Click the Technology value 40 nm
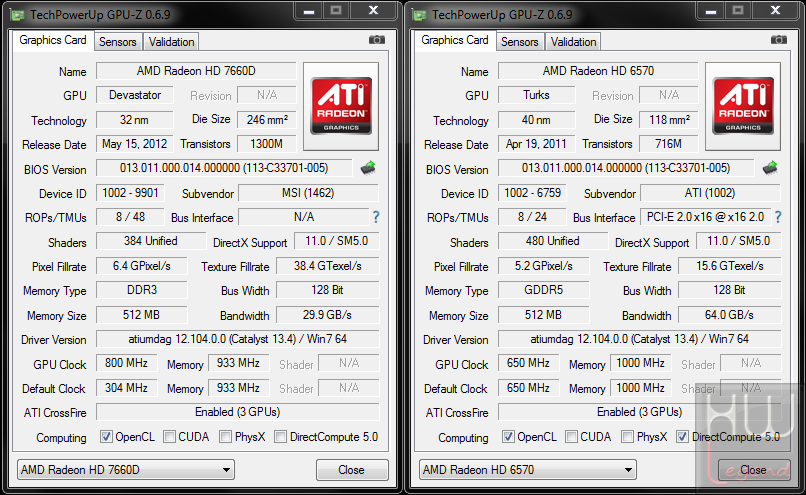 537,120
